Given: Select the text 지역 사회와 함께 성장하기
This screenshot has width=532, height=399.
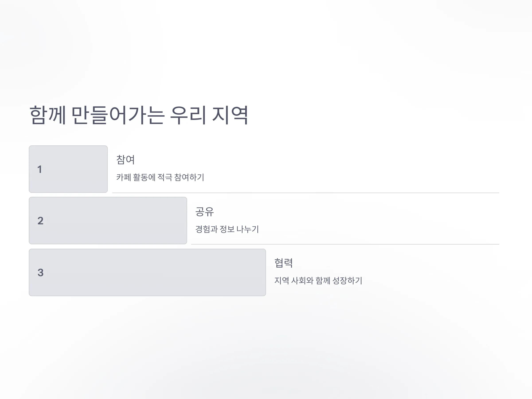Looking at the screenshot, I should (318, 280).
